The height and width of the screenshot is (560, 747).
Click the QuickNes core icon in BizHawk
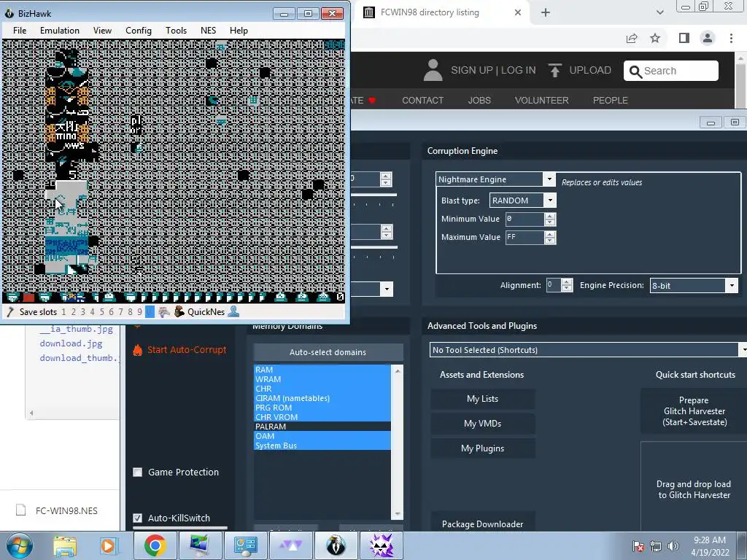pyautogui.click(x=179, y=312)
